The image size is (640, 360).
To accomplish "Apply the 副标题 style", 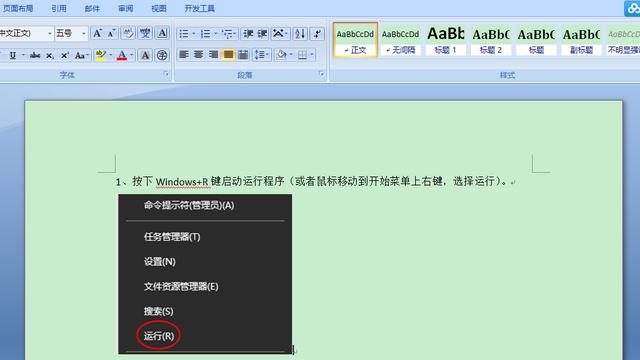I will 581,40.
